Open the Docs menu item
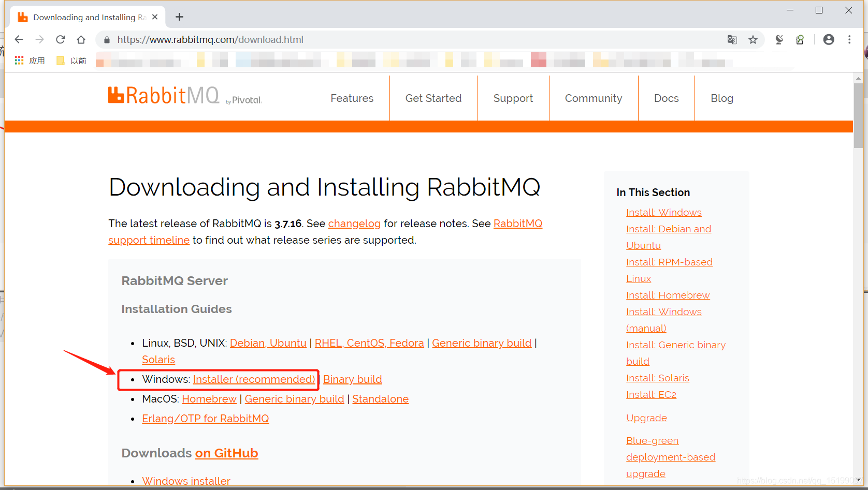868x490 pixels. point(667,98)
